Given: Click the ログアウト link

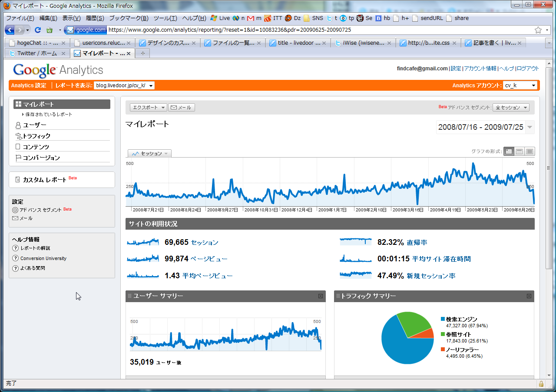Looking at the screenshot, I should pos(528,69).
